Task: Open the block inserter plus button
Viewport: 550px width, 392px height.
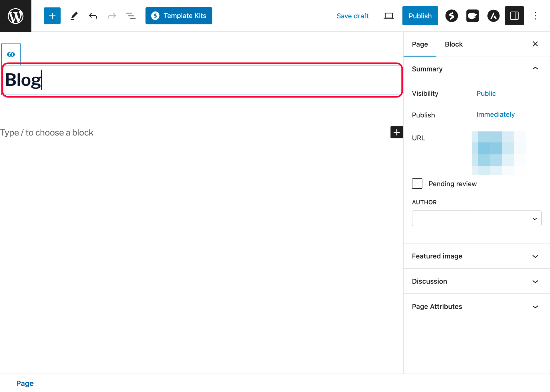Action: (52, 16)
